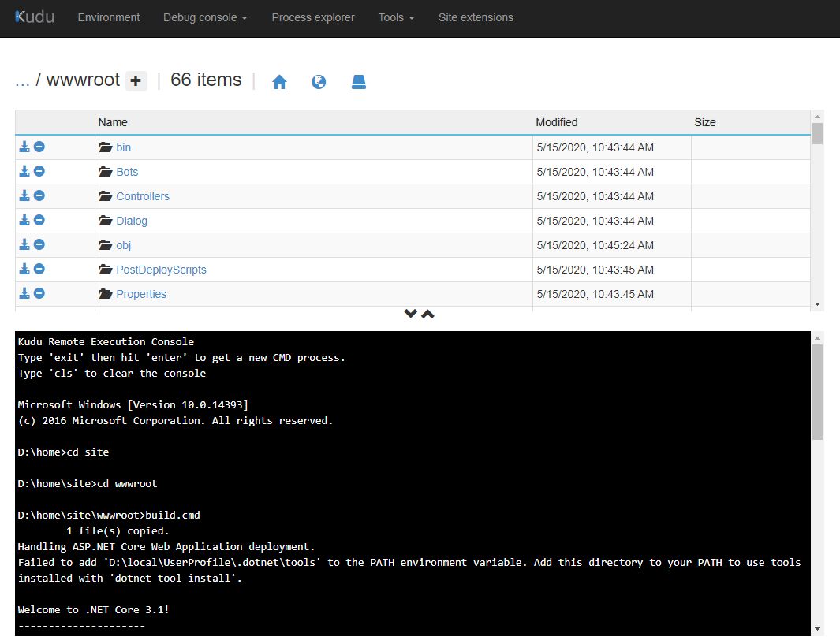Go to the home directory icon

[x=279, y=82]
